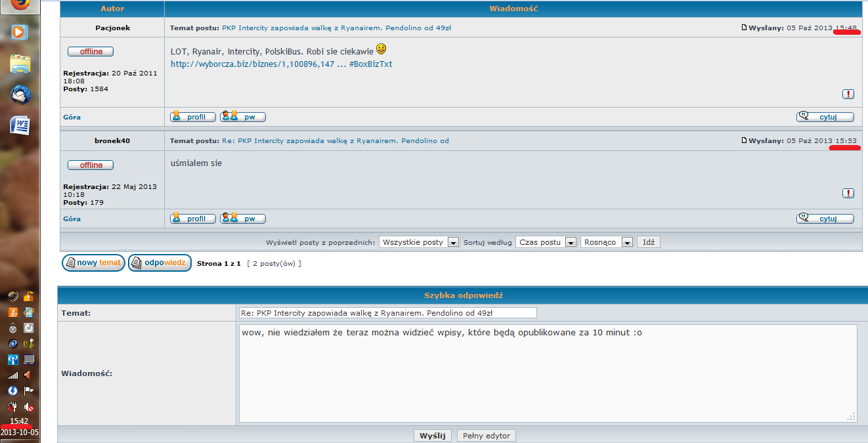The image size is (868, 443).
Task: Open Pacjonek's post topic title link
Action: coord(336,28)
